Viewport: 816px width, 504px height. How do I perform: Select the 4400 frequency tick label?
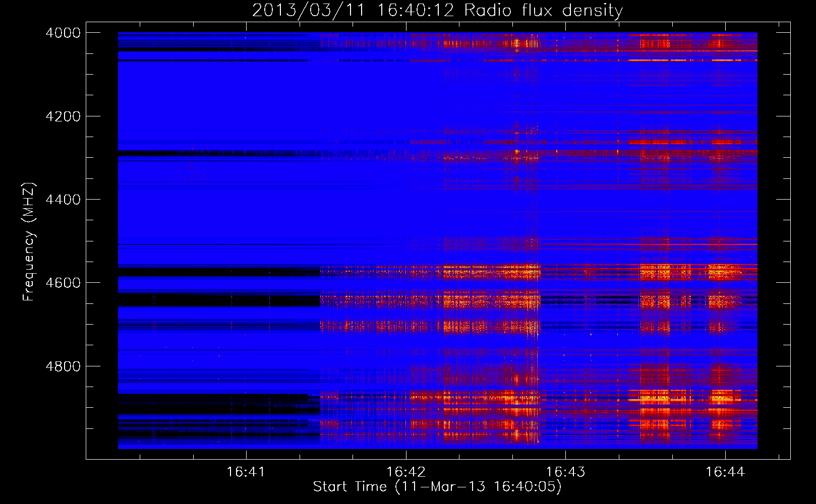(x=63, y=200)
